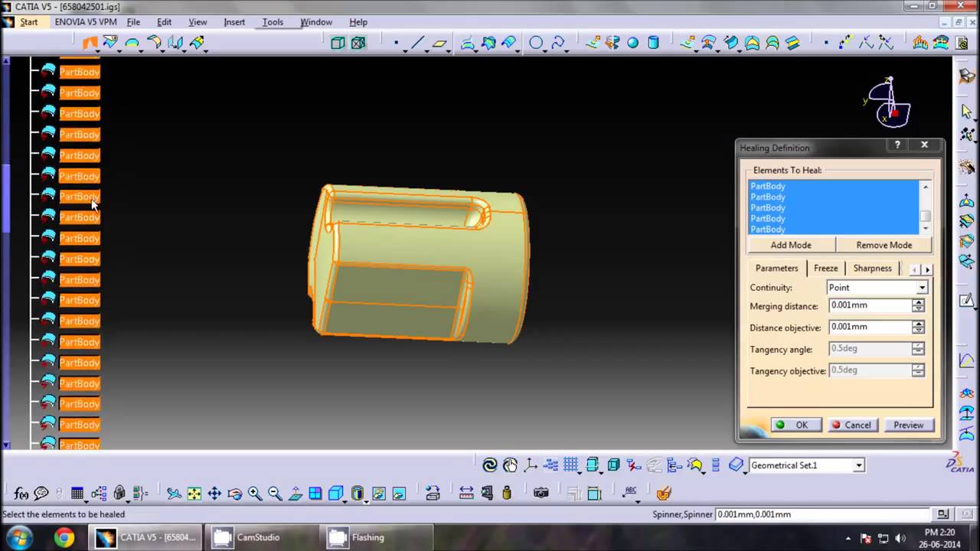Click the dialog help question mark
The height and width of the screenshot is (551, 980).
(x=897, y=145)
